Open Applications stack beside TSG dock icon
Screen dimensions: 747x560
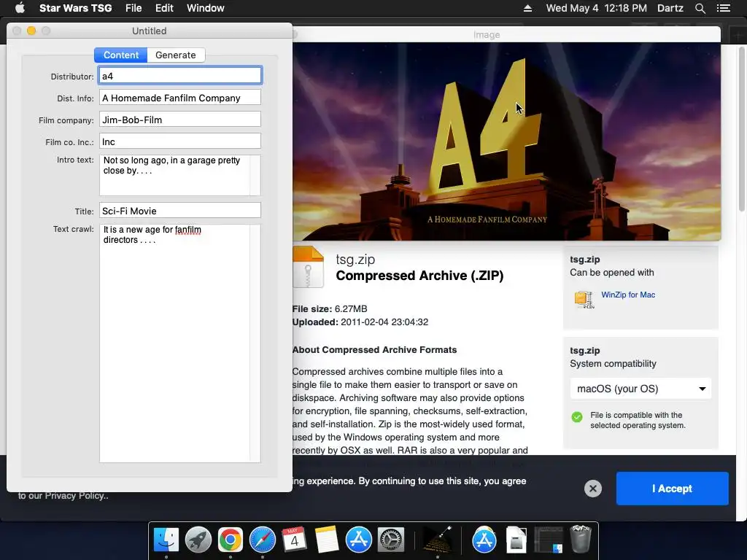coord(484,540)
